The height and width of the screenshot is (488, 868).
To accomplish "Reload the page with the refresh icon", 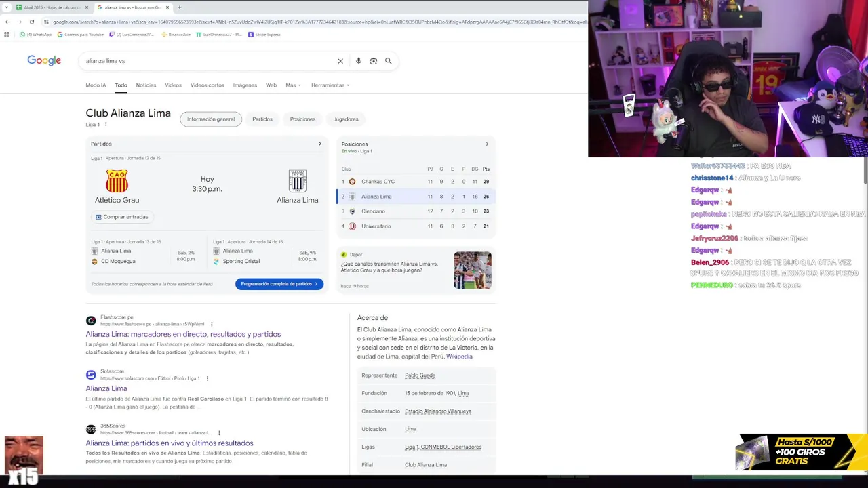I will [x=31, y=22].
